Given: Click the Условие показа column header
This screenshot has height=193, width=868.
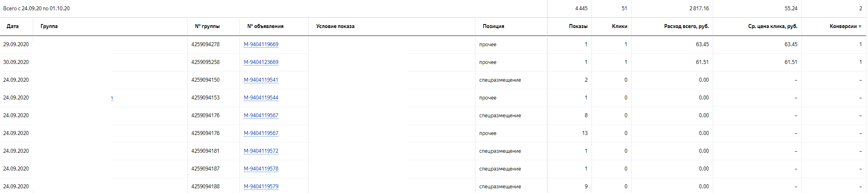Looking at the screenshot, I should tap(335, 26).
